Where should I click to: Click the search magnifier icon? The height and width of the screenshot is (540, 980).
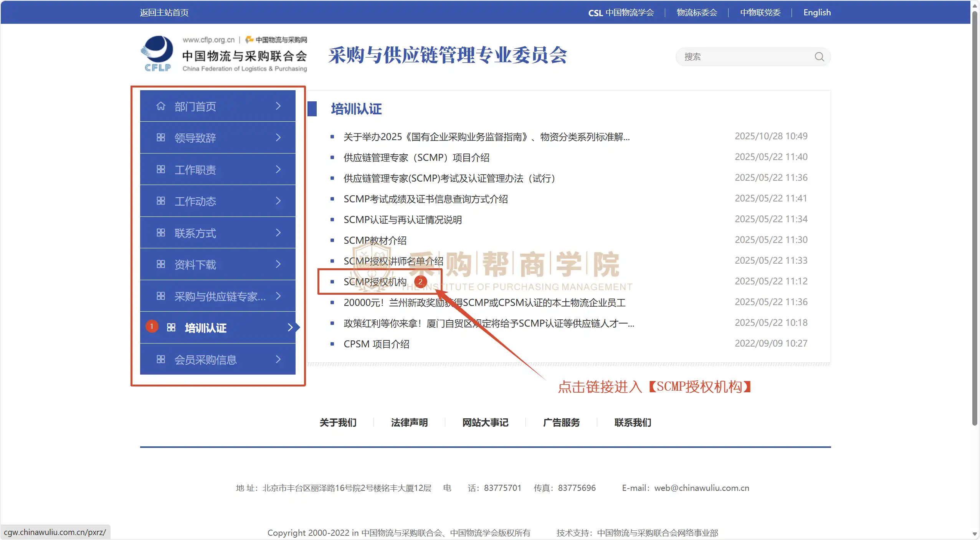(819, 57)
